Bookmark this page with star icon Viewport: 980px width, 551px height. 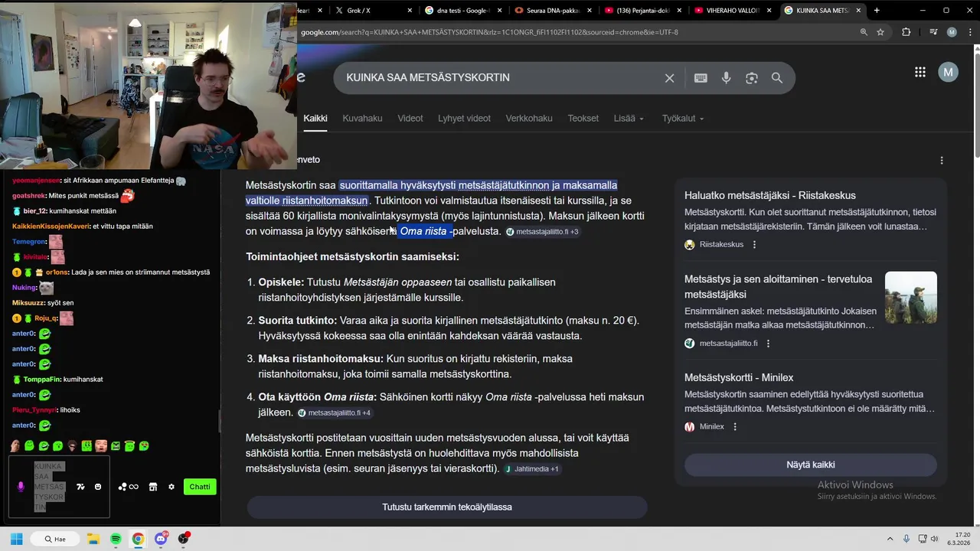pyautogui.click(x=880, y=32)
